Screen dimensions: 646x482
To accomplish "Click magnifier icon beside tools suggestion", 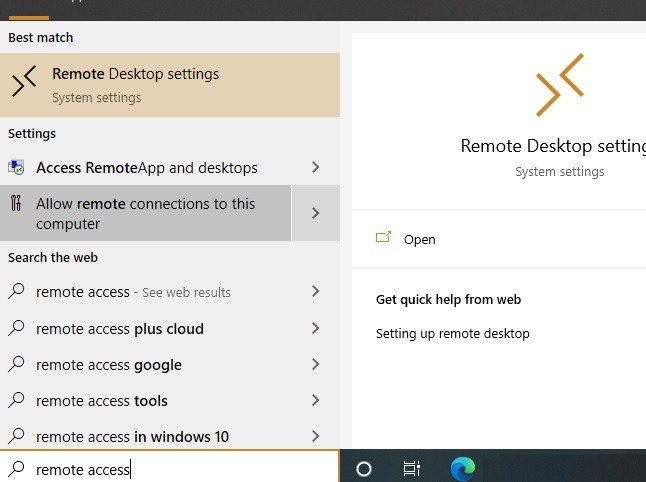I will pos(16,400).
